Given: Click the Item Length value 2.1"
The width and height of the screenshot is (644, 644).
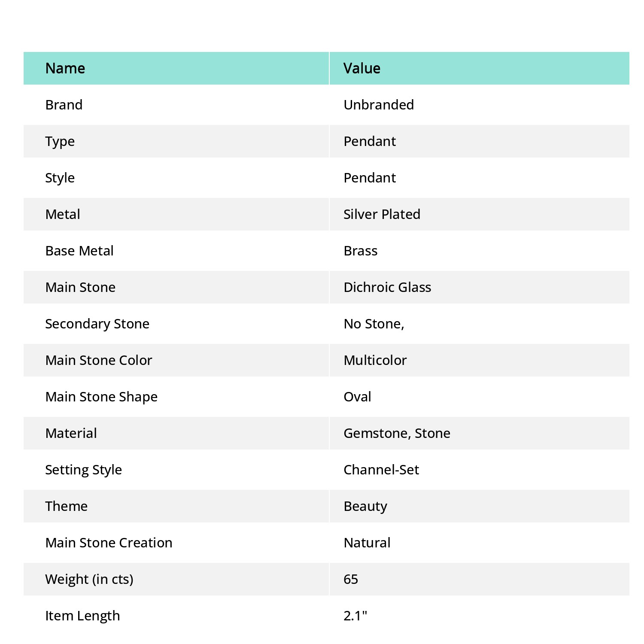Looking at the screenshot, I should click(x=355, y=616).
